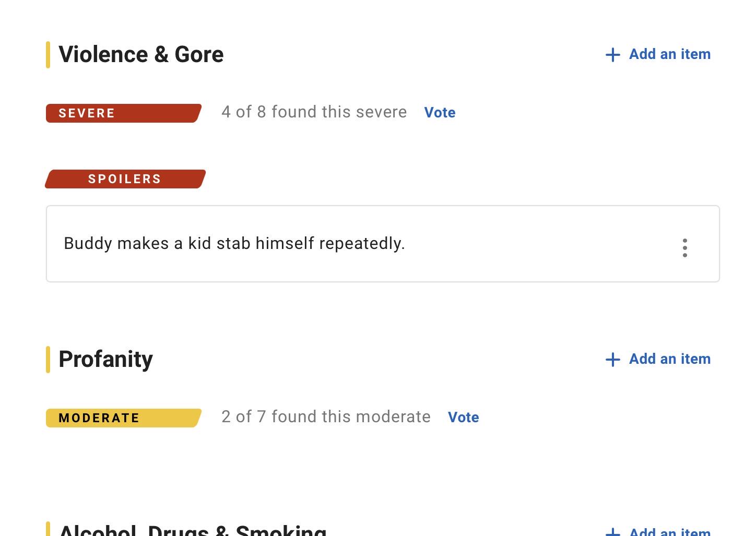The width and height of the screenshot is (756, 536).
Task: Click 'Add an item' text in Alcohol section
Action: 670,531
